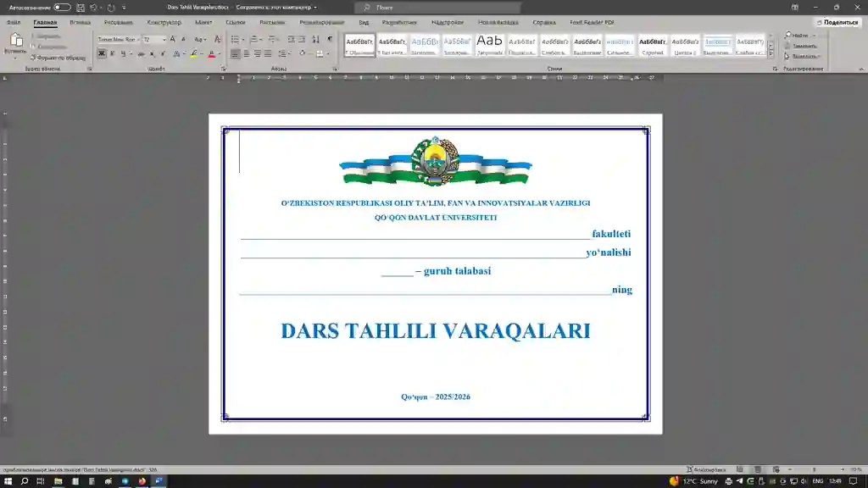Click Format Painter in the clipboard group
The width and height of the screenshot is (868, 488).
(58, 58)
